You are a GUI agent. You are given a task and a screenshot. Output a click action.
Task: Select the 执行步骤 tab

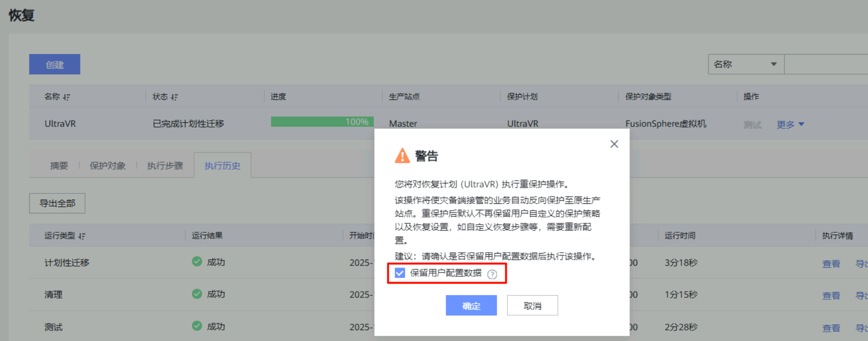[x=165, y=166]
